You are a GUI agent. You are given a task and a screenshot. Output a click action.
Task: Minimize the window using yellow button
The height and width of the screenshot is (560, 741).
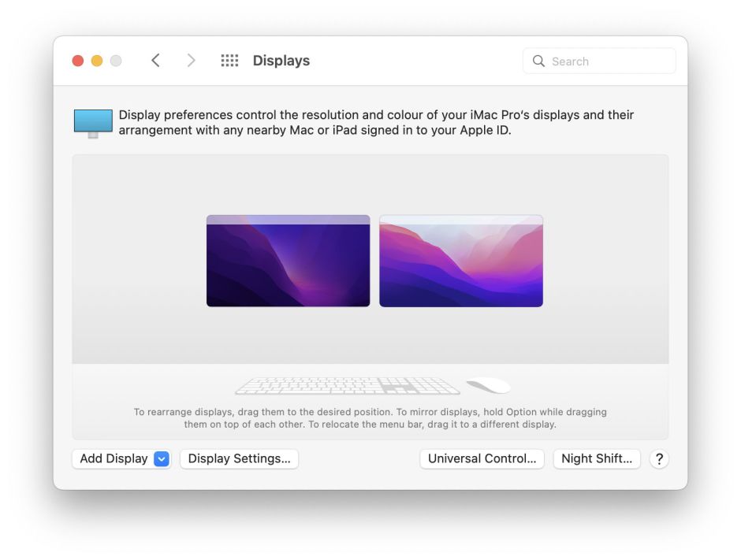click(97, 61)
